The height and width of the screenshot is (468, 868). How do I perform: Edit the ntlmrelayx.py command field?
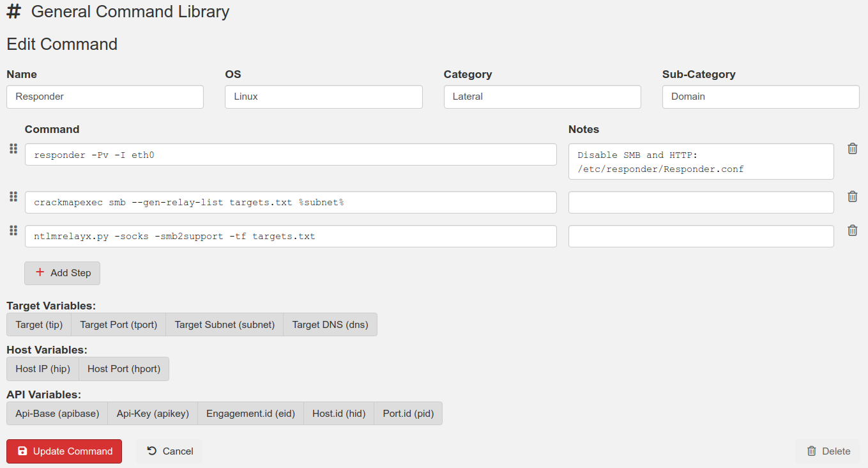291,237
